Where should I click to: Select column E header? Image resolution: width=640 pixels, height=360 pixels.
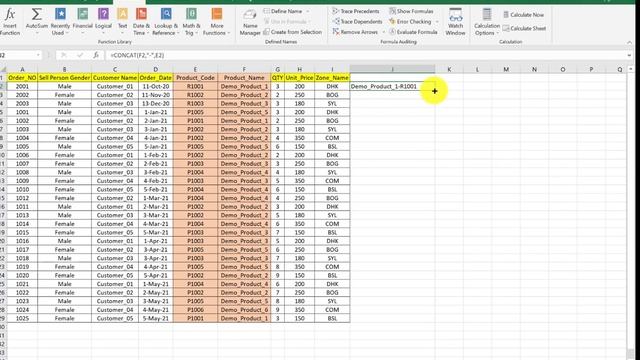195,69
